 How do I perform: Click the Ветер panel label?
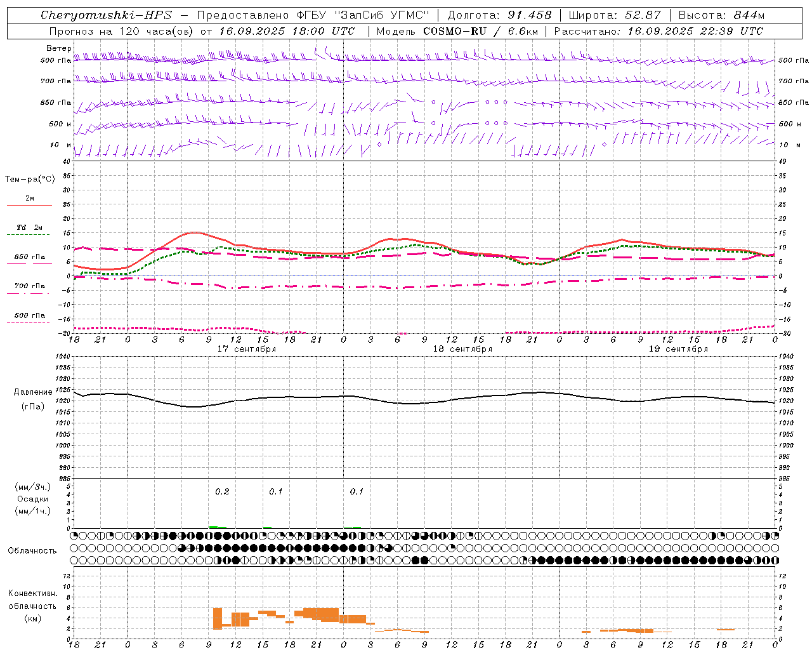pyautogui.click(x=59, y=48)
